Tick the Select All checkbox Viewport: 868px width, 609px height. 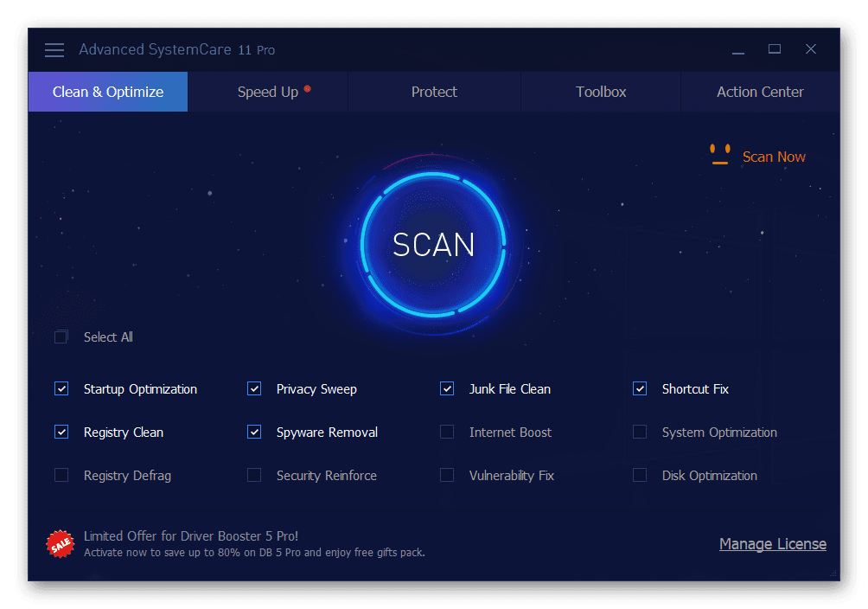(x=61, y=337)
